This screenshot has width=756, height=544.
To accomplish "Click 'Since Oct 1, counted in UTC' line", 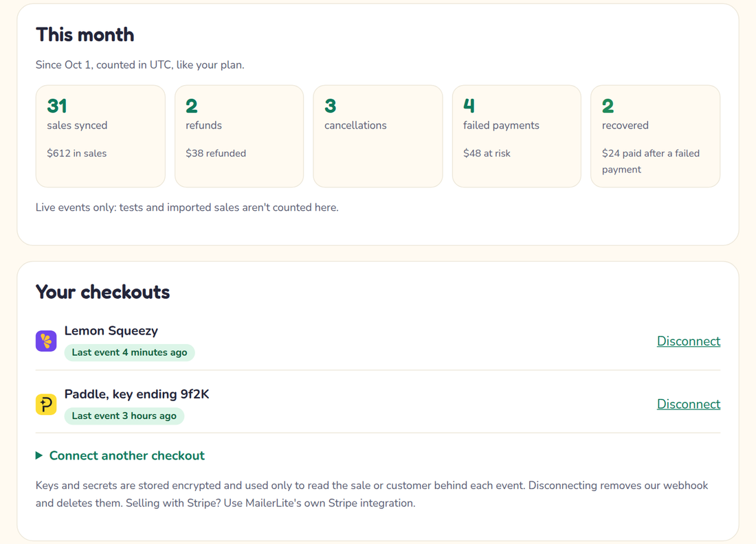I will (x=140, y=65).
